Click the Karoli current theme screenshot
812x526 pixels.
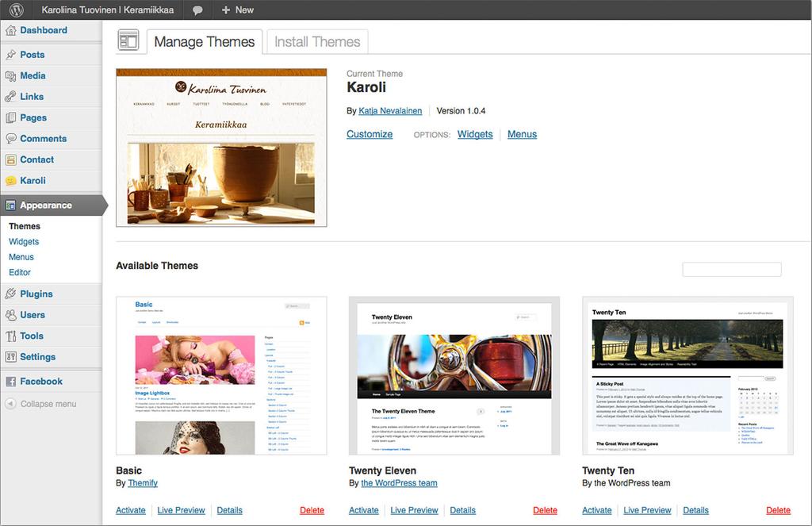(x=221, y=148)
